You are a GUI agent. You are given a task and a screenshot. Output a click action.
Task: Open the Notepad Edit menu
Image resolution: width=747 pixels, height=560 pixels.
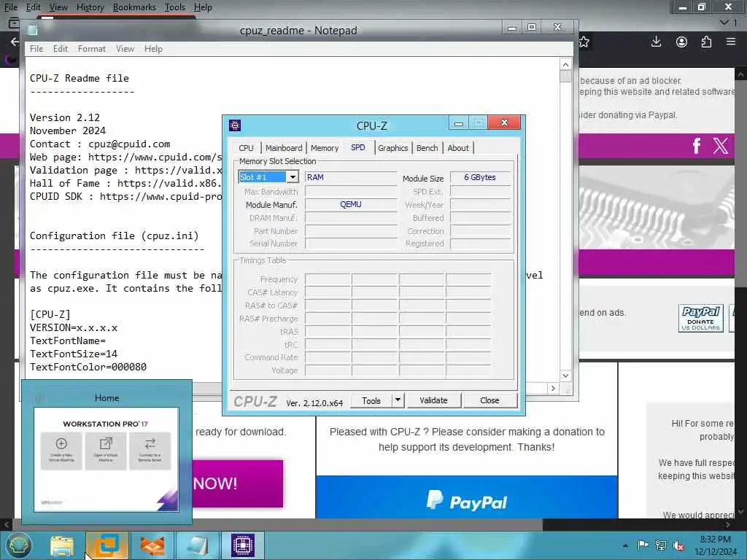click(x=61, y=49)
